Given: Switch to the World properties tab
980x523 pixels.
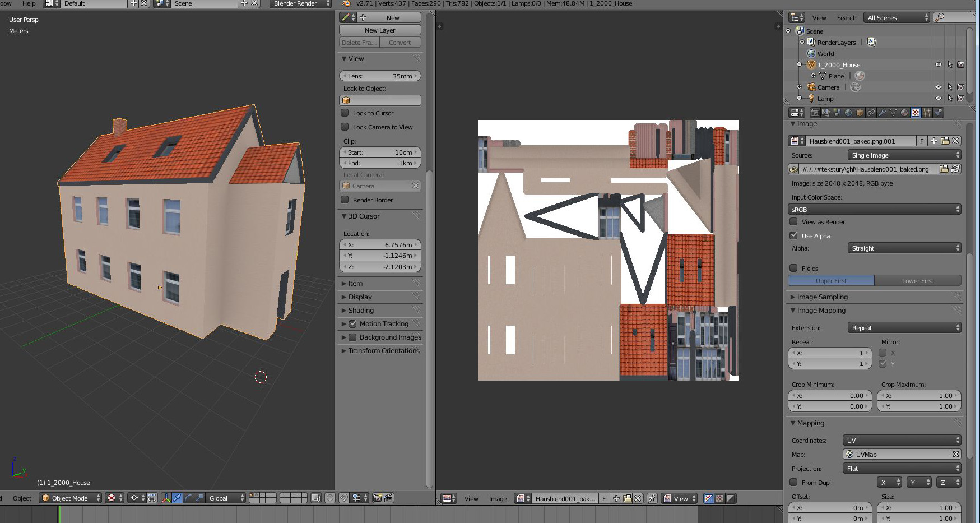Looking at the screenshot, I should (848, 113).
